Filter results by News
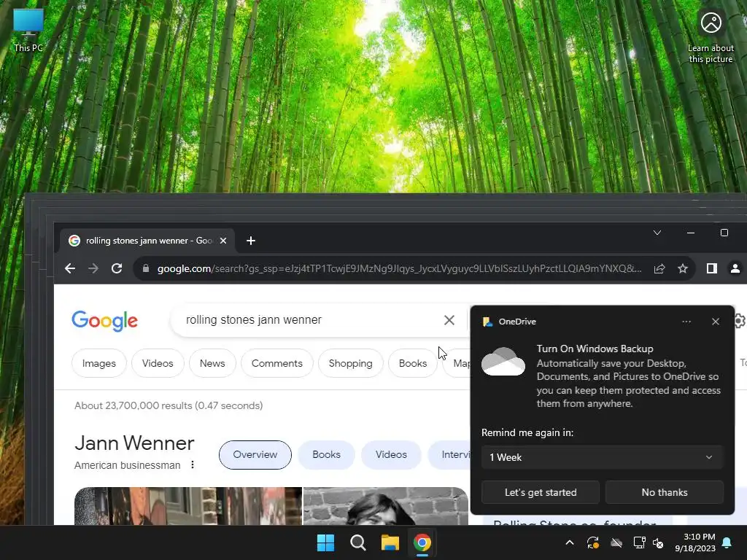The height and width of the screenshot is (560, 747). [x=212, y=363]
